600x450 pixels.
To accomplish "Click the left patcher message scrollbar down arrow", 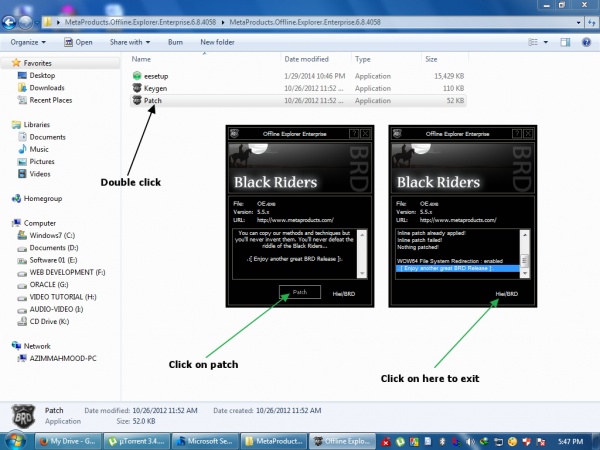I will click(x=362, y=274).
